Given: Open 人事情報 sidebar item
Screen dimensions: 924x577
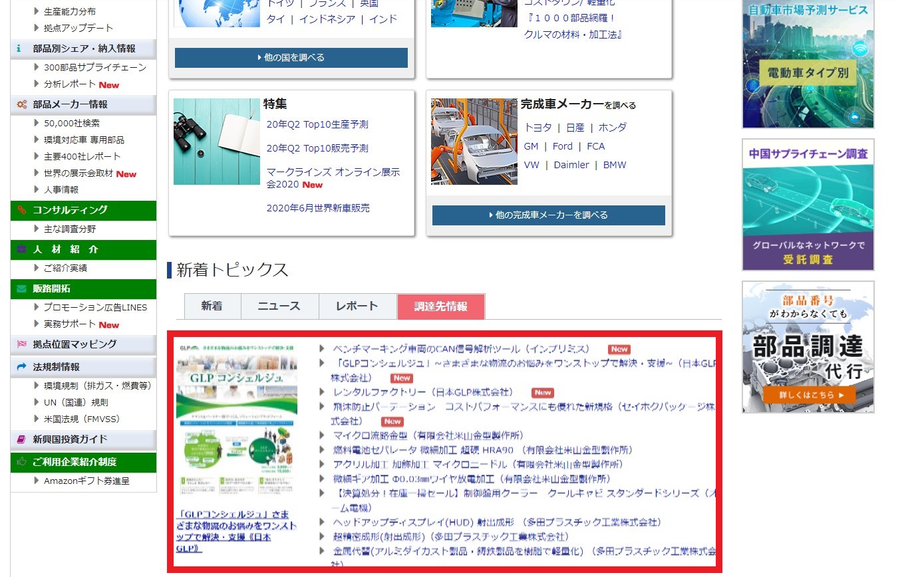Looking at the screenshot, I should click(61, 189).
